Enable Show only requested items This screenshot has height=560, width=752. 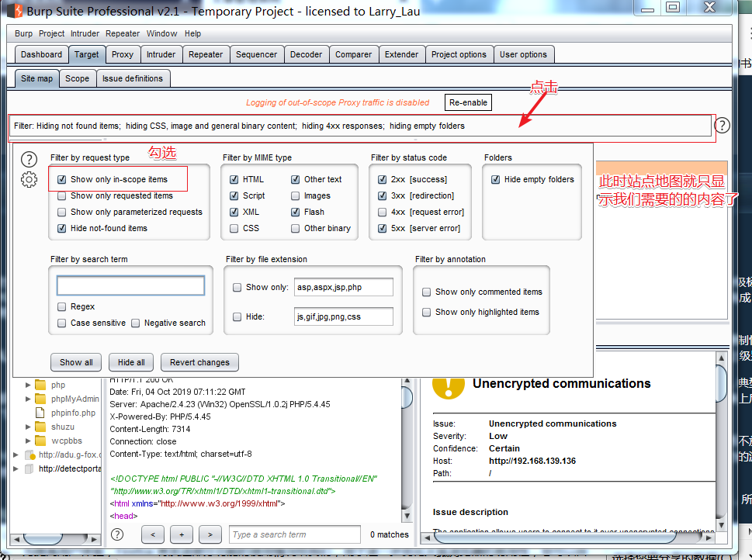click(61, 195)
